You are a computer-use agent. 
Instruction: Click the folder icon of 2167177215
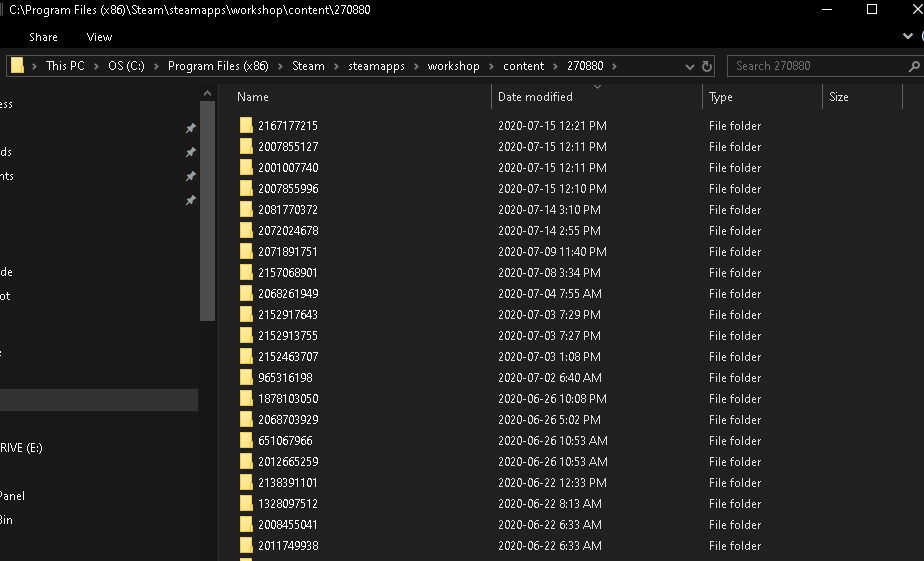[246, 126]
